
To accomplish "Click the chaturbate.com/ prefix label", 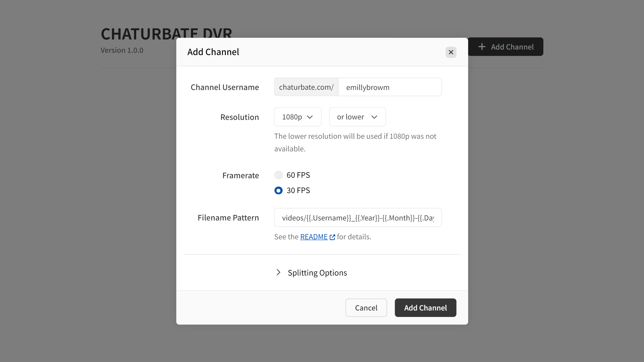I will [306, 87].
